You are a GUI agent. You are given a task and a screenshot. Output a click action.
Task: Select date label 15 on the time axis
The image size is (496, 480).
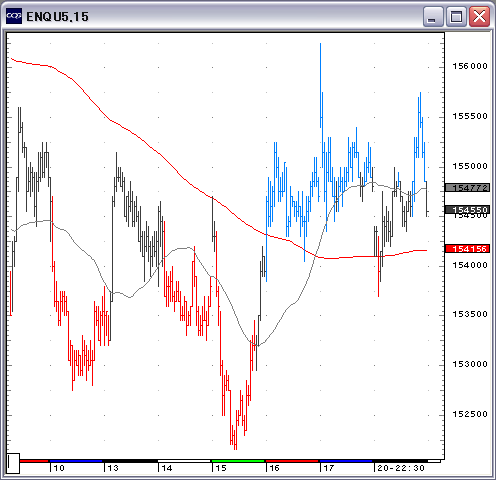[221, 468]
